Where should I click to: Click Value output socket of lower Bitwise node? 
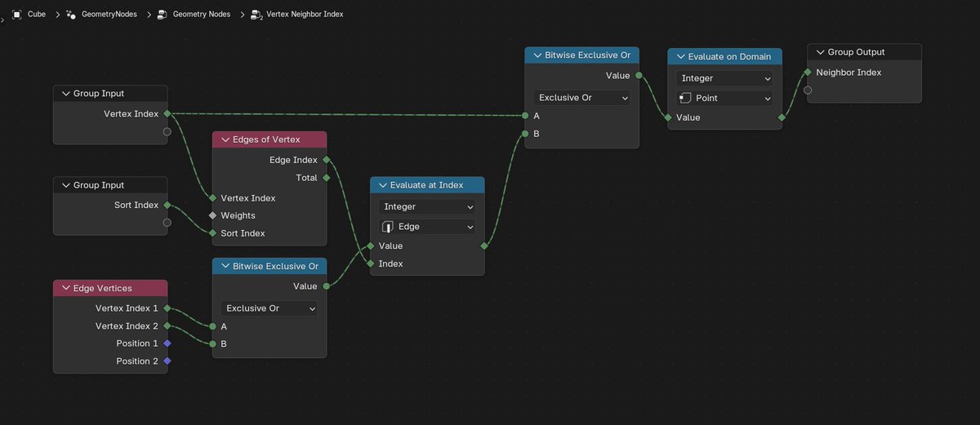[x=326, y=286]
